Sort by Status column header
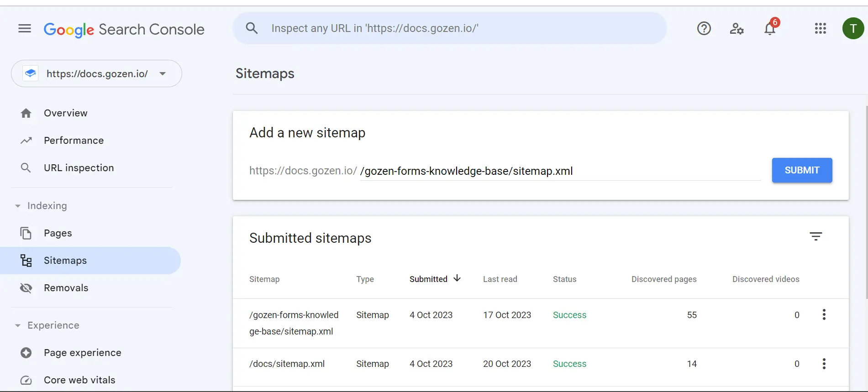 coord(564,279)
